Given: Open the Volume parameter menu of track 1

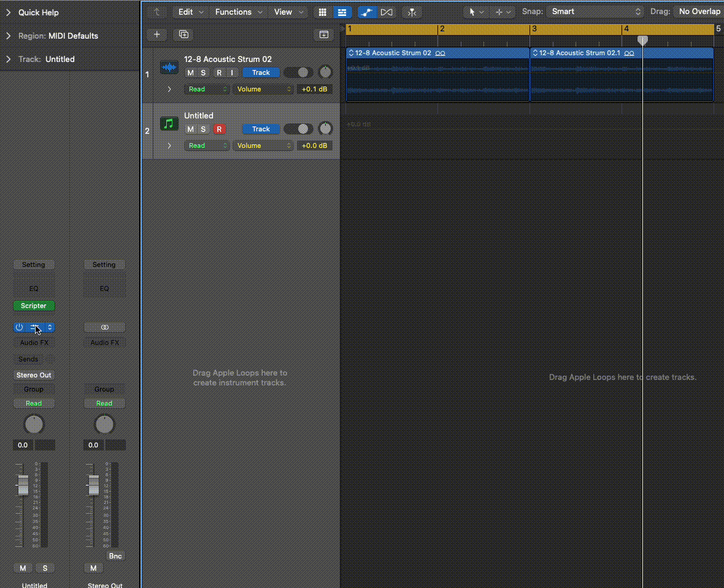Looking at the screenshot, I should pos(263,89).
